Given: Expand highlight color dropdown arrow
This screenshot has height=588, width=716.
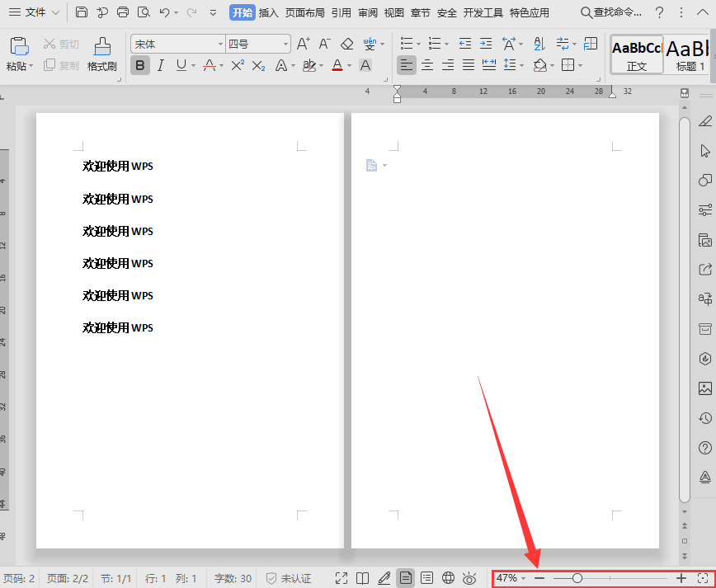Looking at the screenshot, I should 322,66.
